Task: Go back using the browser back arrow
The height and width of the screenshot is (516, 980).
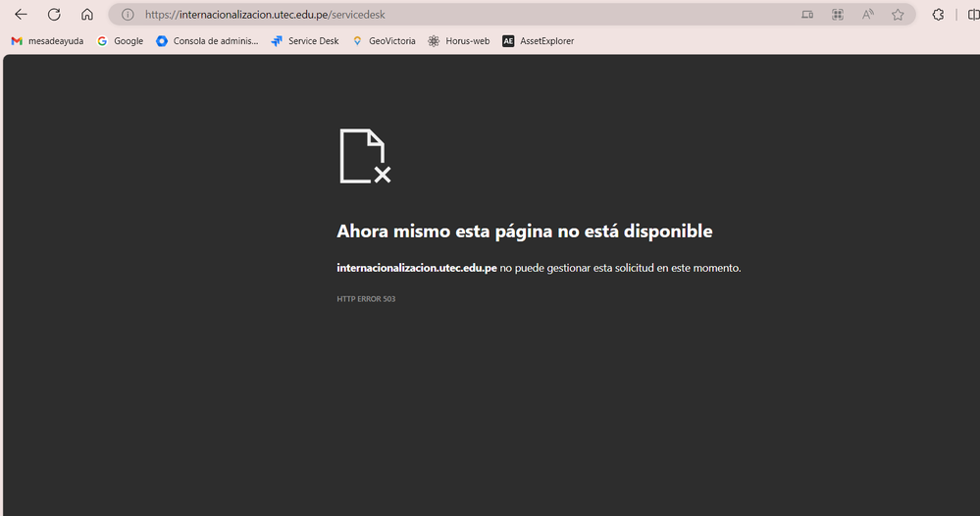Action: coord(21,15)
